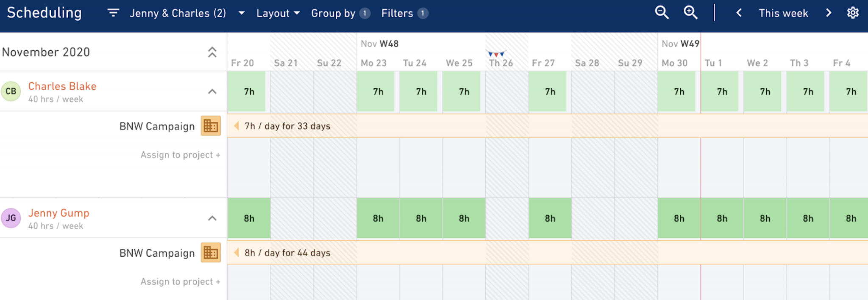Image resolution: width=868 pixels, height=300 pixels.
Task: Collapse Jenny Gump's row
Action: (x=212, y=218)
